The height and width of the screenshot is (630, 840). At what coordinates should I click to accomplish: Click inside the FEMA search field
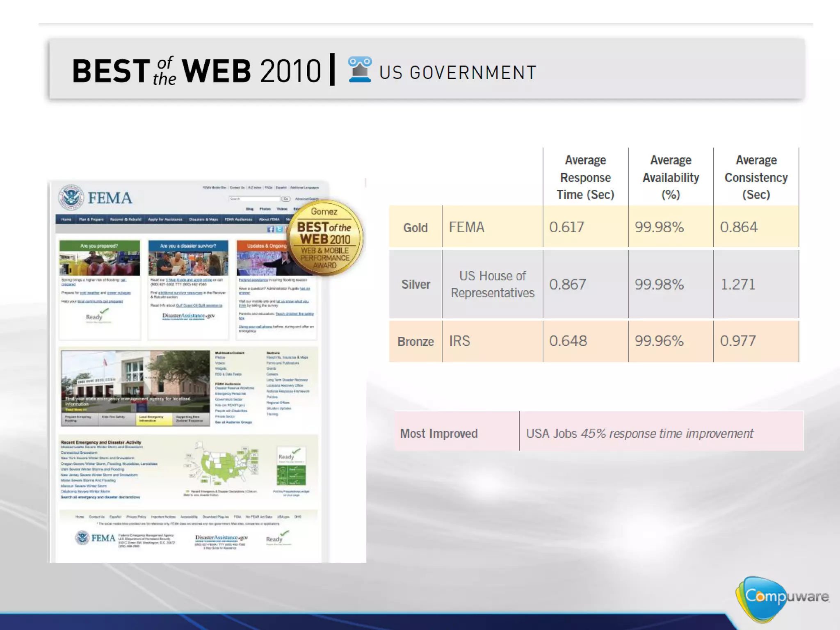click(x=253, y=199)
